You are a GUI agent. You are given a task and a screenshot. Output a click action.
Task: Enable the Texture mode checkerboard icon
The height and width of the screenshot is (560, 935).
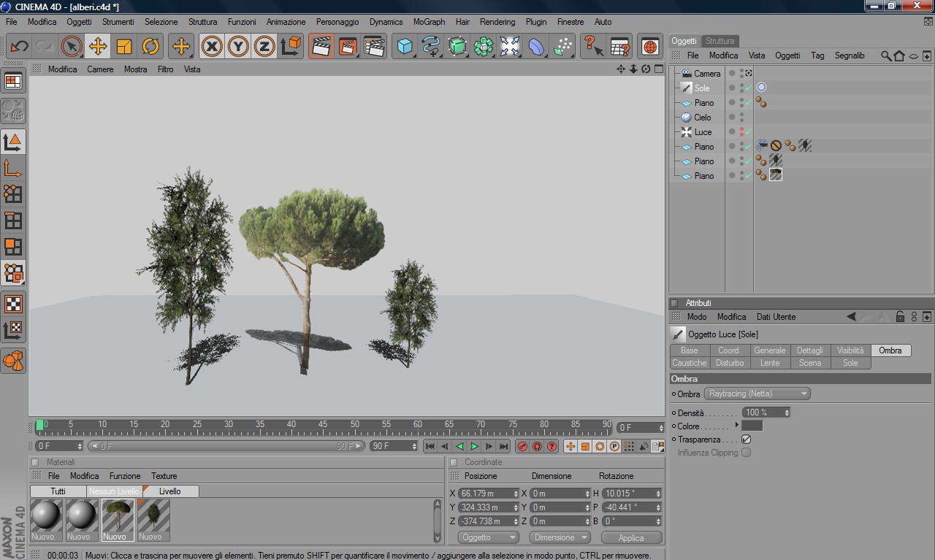[13, 303]
